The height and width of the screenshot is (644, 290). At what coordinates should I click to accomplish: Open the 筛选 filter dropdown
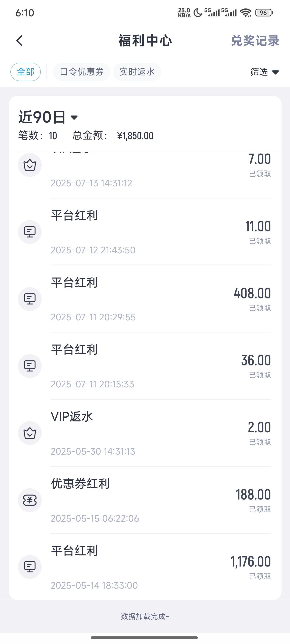click(264, 72)
